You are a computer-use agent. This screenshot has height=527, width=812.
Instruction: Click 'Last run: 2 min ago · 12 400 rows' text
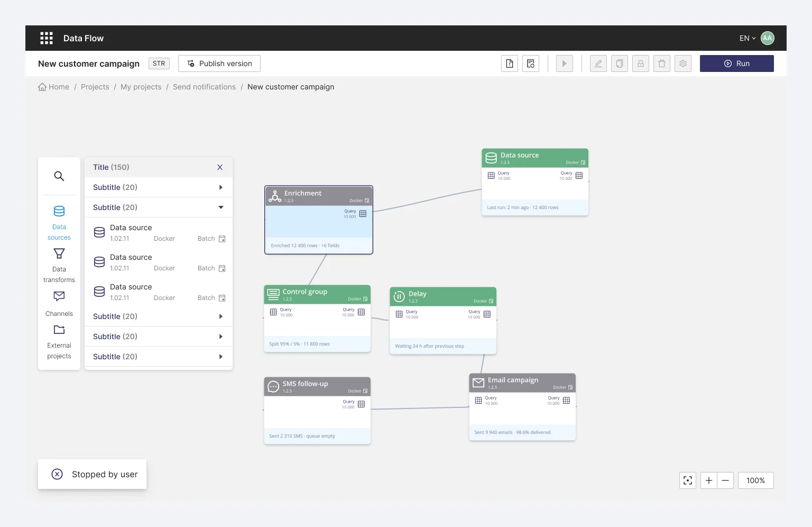523,207
